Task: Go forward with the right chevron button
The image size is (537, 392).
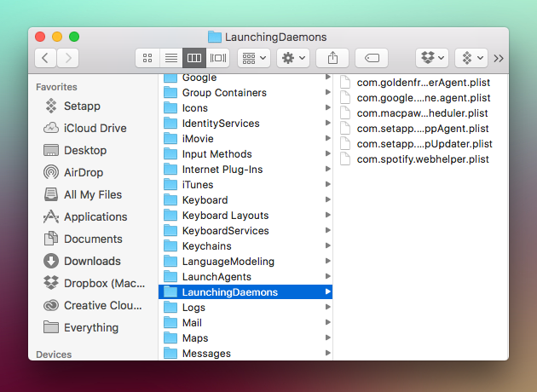Action: coord(68,58)
